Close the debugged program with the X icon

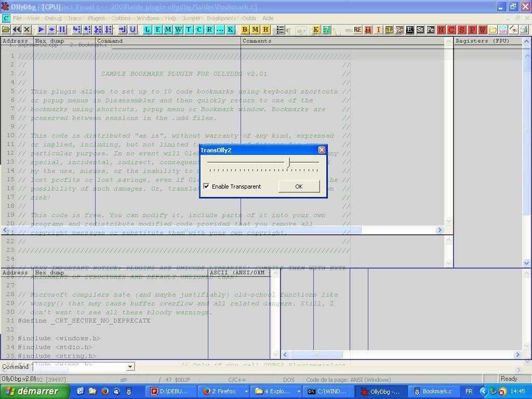click(27, 30)
